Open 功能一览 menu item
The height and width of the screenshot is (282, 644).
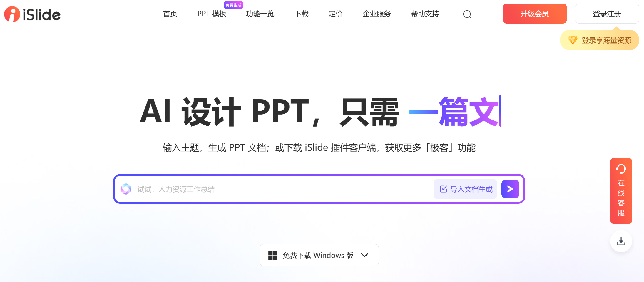(260, 14)
